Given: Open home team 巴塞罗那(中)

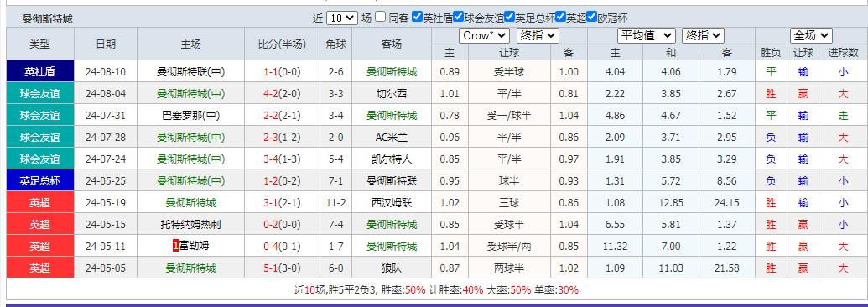Looking at the screenshot, I should [x=191, y=115].
